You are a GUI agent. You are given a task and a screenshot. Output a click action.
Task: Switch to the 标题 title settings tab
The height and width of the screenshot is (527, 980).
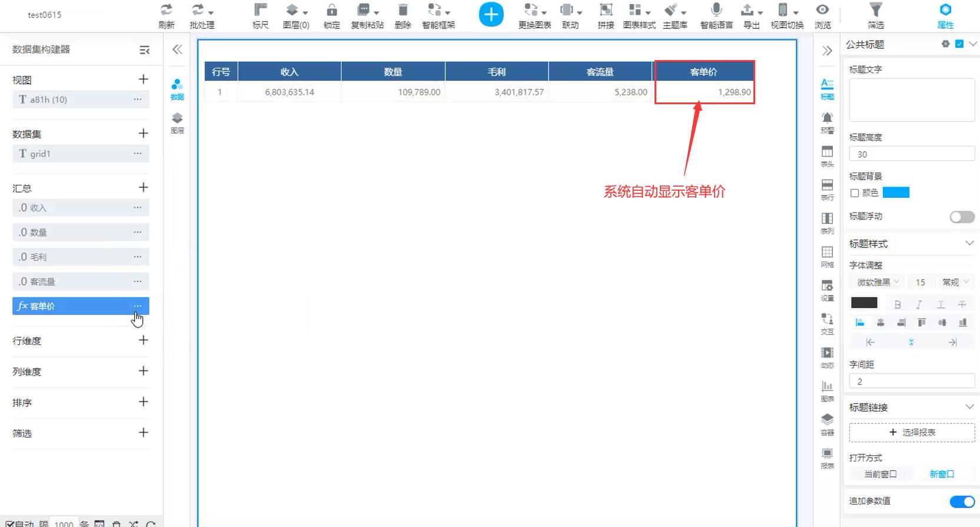coord(827,90)
